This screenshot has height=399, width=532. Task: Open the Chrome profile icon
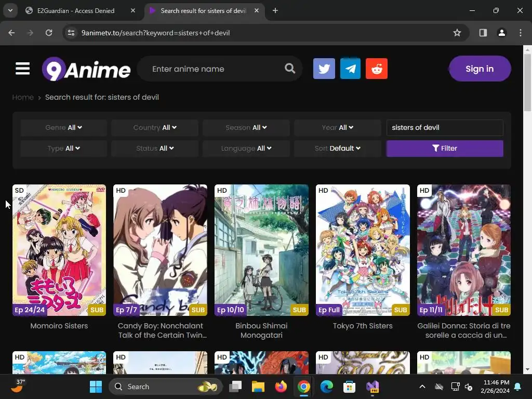point(501,33)
